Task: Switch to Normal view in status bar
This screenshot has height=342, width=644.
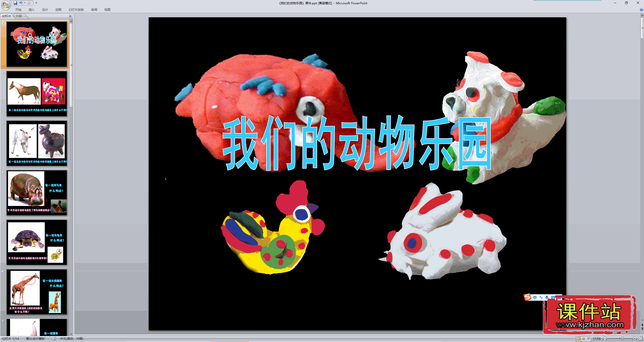Action: tap(579, 339)
